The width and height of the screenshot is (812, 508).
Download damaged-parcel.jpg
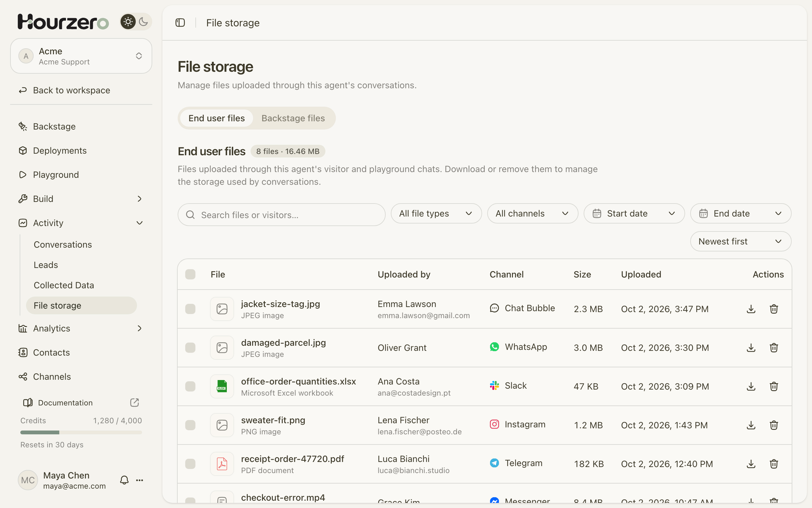(x=751, y=347)
